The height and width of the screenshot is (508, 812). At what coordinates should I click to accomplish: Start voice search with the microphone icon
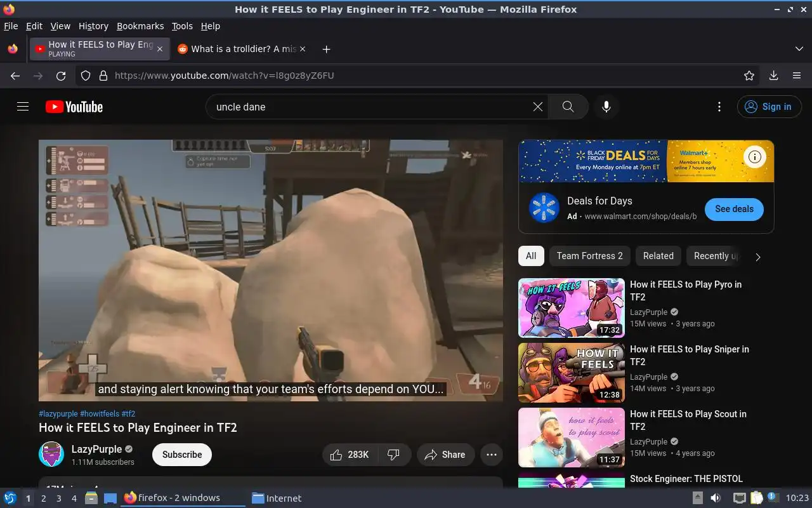[x=606, y=107]
